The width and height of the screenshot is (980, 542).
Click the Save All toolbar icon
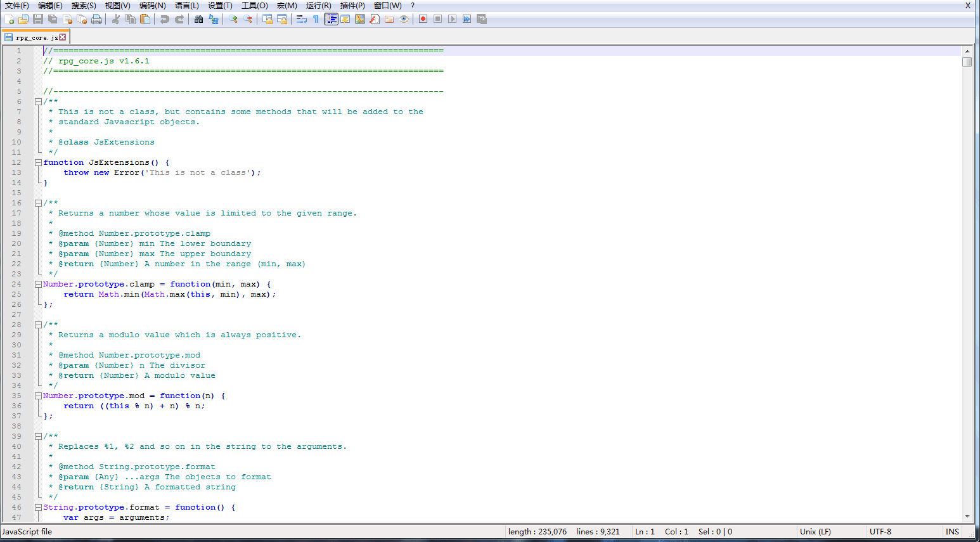[53, 19]
